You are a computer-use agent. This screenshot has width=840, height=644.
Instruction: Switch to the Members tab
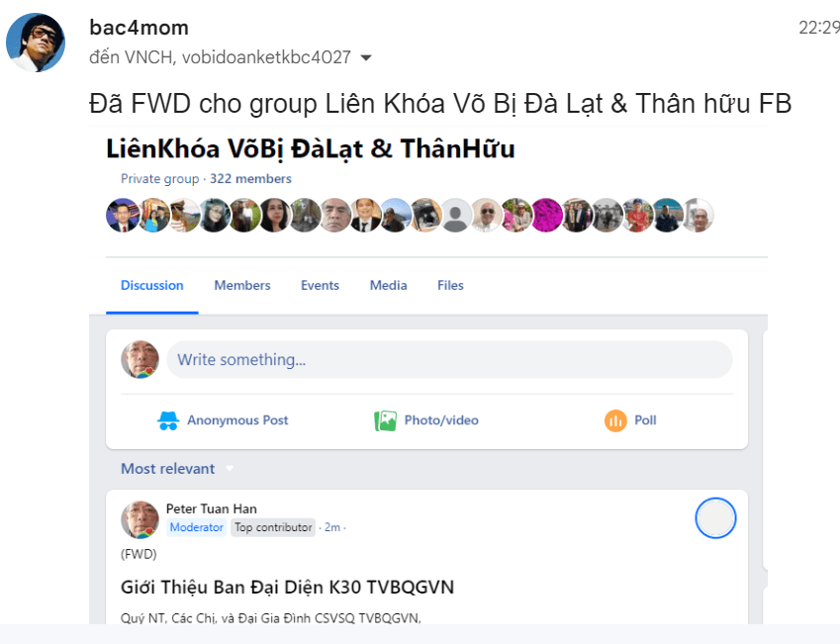(242, 286)
